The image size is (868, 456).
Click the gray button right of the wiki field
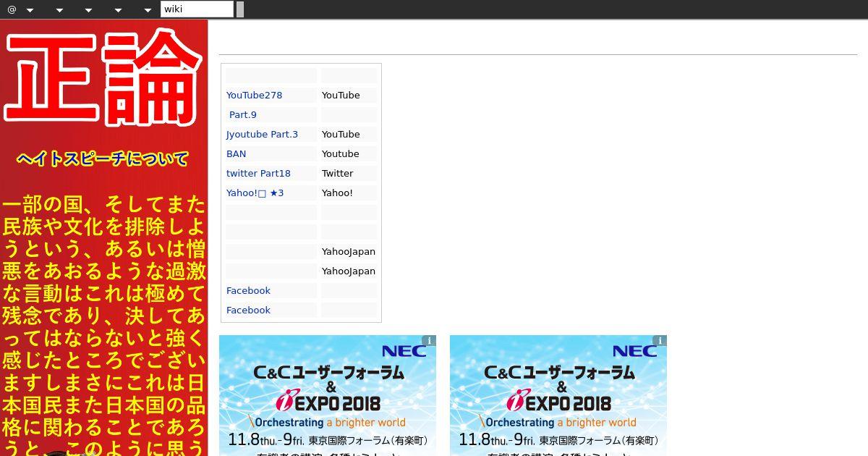[240, 9]
